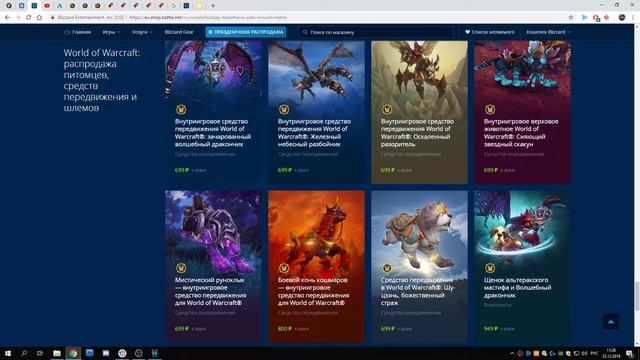The width and height of the screenshot is (640, 360).
Task: Switch to the YouTube browser tab
Action: tap(47, 6)
